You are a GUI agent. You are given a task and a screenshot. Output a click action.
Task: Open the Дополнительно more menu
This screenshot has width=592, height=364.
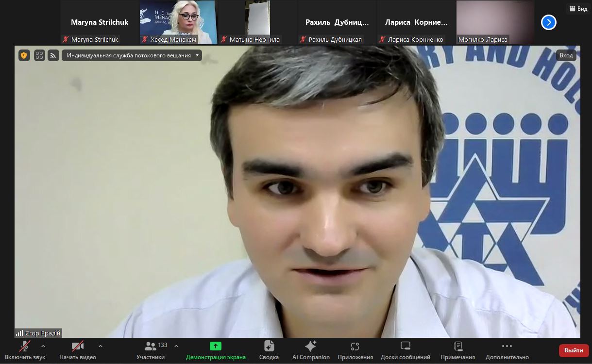point(507,350)
